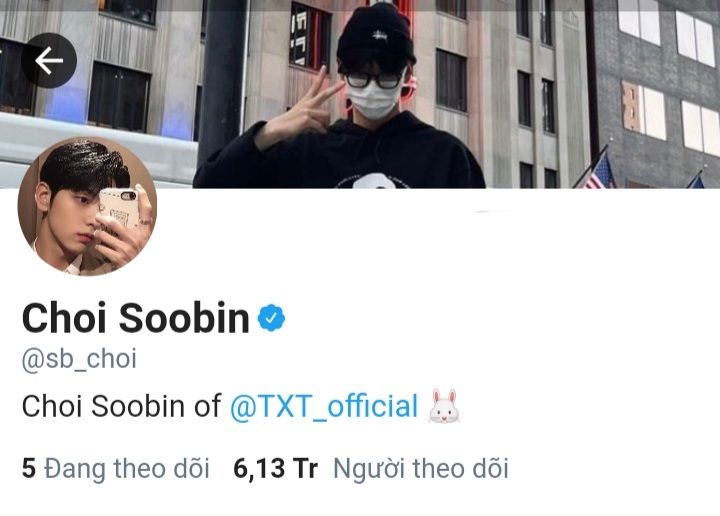Click the black beanie in banner photo
This screenshot has width=720, height=516.
pos(375,37)
